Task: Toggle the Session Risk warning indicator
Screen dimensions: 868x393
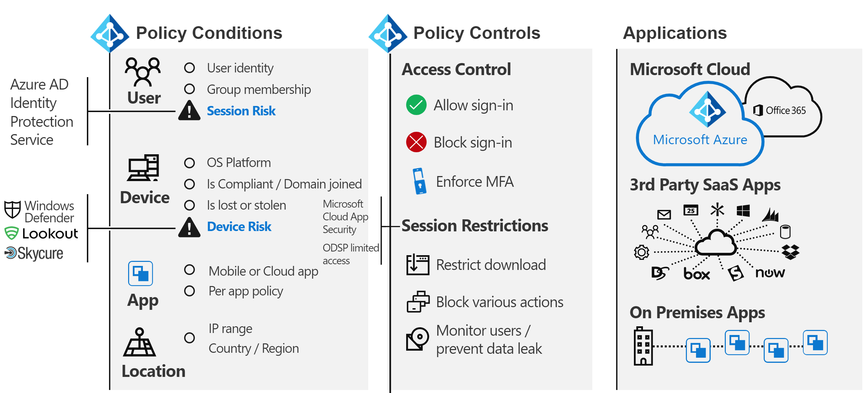Action: pos(184,111)
